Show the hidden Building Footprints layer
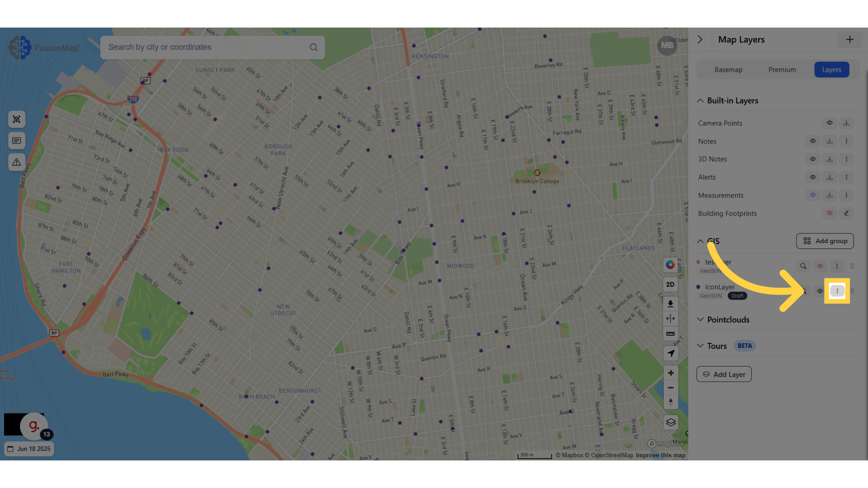The height and width of the screenshot is (488, 868). pyautogui.click(x=830, y=213)
